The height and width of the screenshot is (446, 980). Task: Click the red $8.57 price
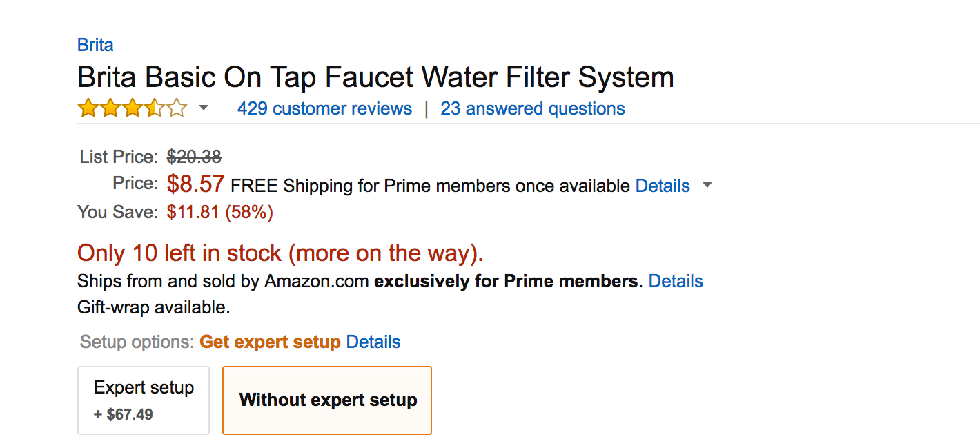point(195,184)
